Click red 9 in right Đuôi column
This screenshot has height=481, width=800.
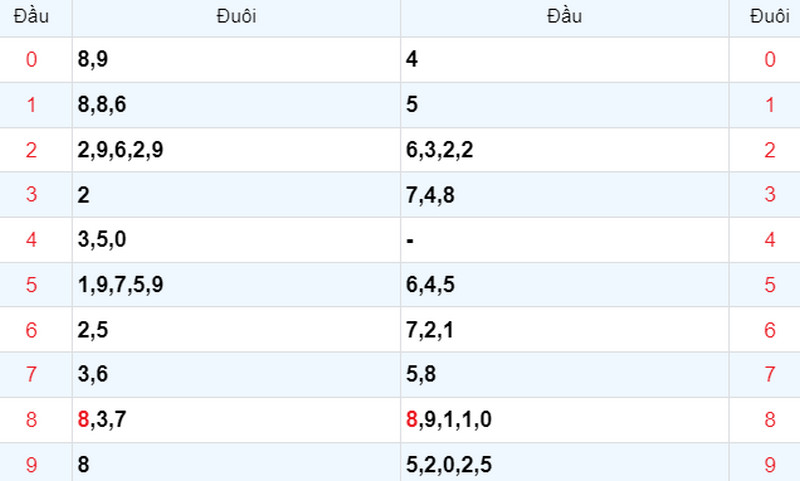[770, 465]
